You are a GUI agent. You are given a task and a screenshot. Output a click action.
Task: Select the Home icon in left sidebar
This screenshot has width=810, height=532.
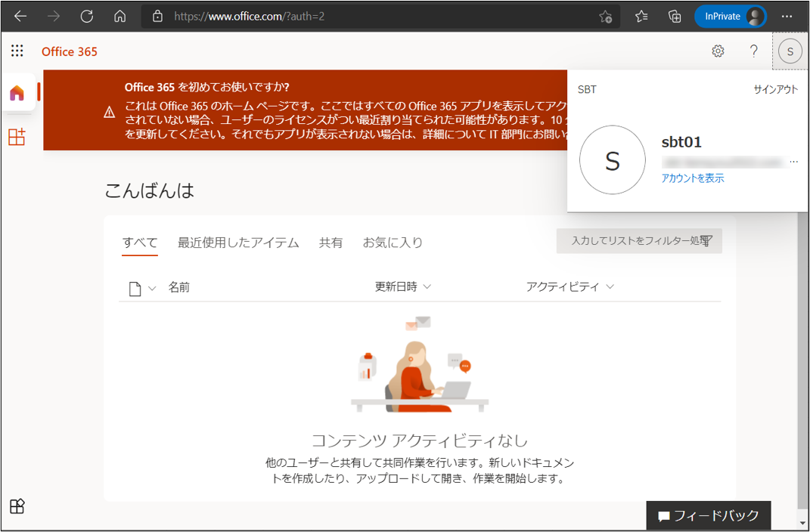tap(17, 93)
